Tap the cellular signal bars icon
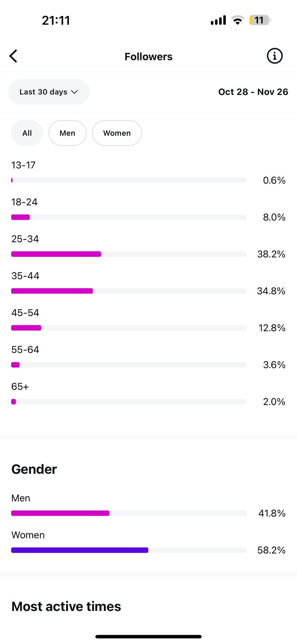The width and height of the screenshot is (297, 644). [218, 21]
